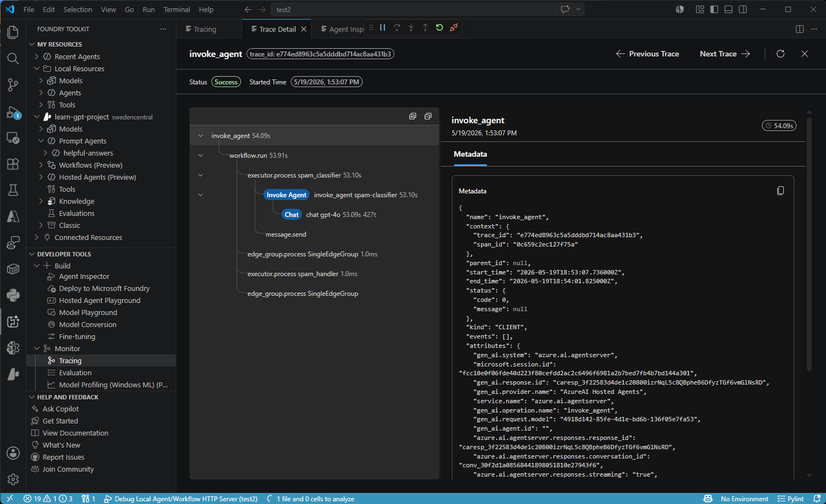This screenshot has height=504, width=826.
Task: Go to the Next Trace
Action: coord(725,54)
